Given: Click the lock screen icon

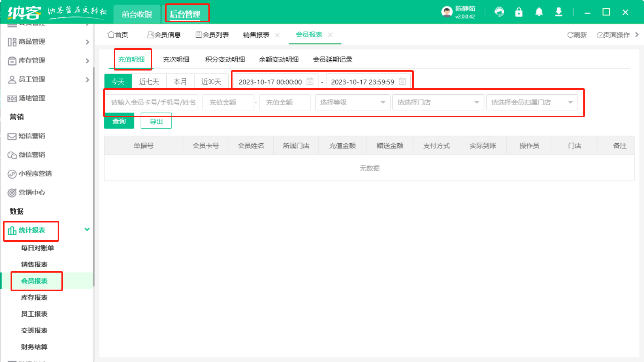Looking at the screenshot, I should (519, 12).
